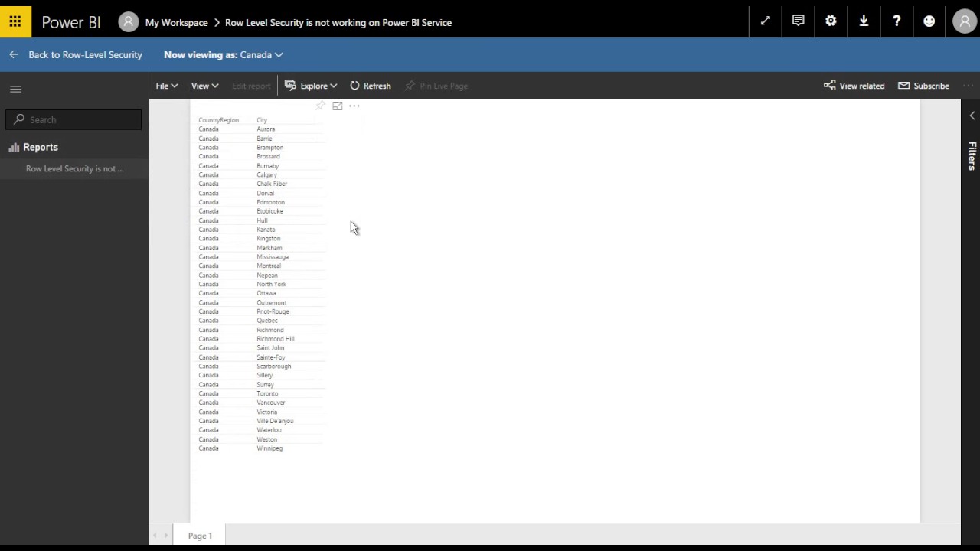The image size is (980, 551).
Task: Click the Reports section header
Action: [x=34, y=147]
